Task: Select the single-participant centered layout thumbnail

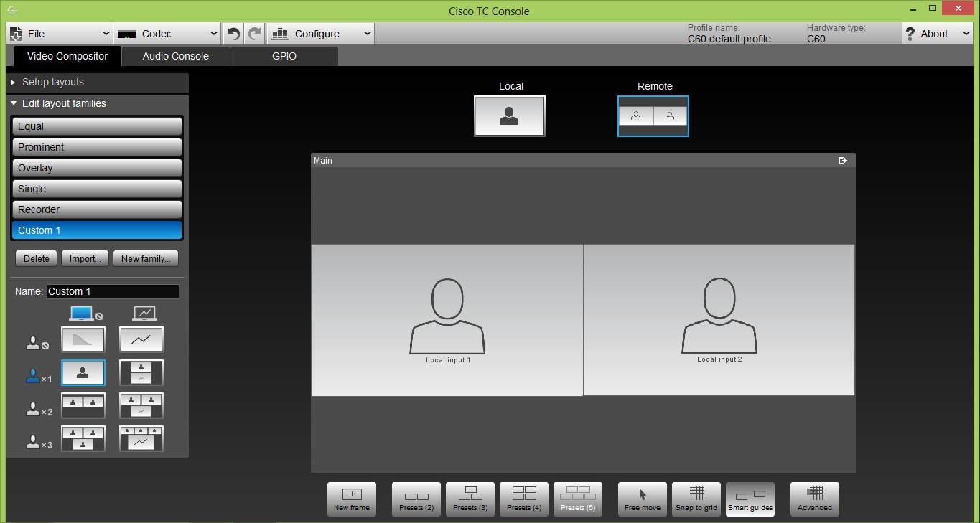Action: point(83,372)
